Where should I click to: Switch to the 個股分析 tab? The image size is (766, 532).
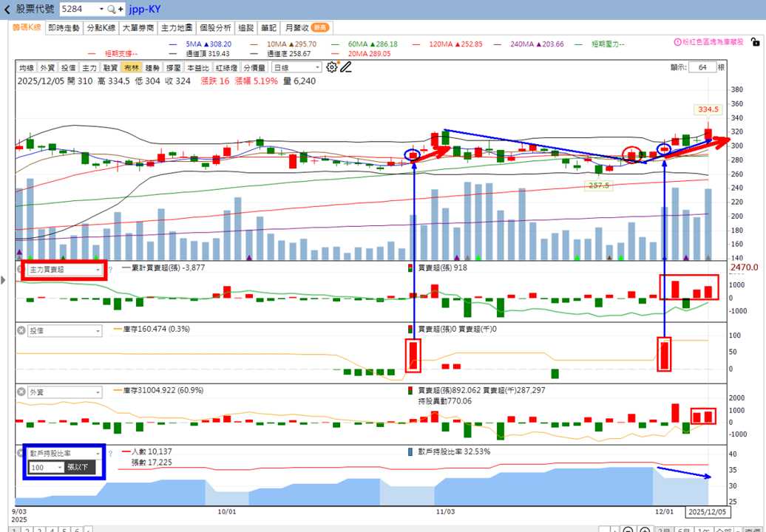[215, 28]
